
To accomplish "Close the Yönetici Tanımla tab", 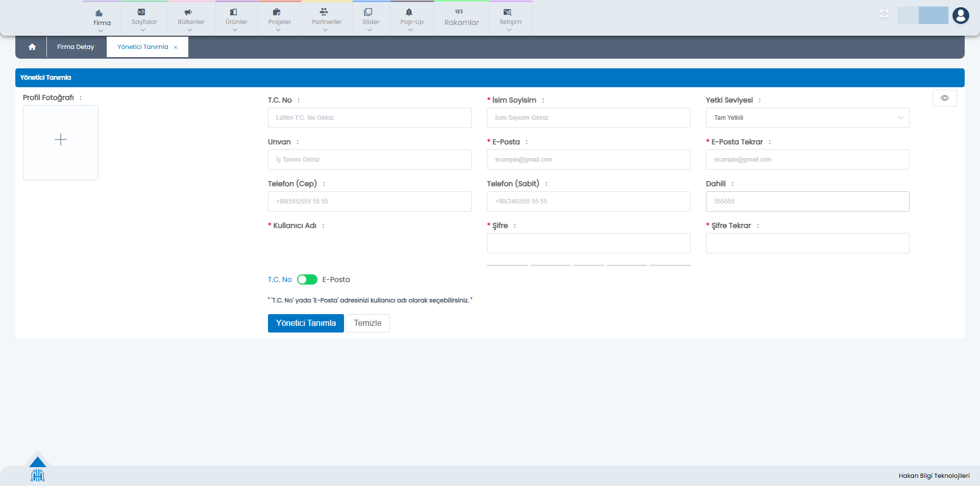I will pos(176,47).
